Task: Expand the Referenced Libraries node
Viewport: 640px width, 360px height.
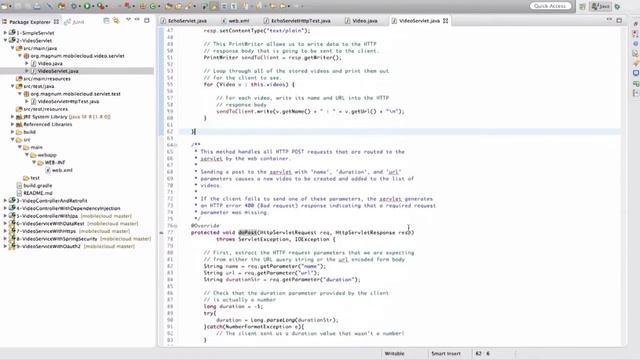Action: 13,124
